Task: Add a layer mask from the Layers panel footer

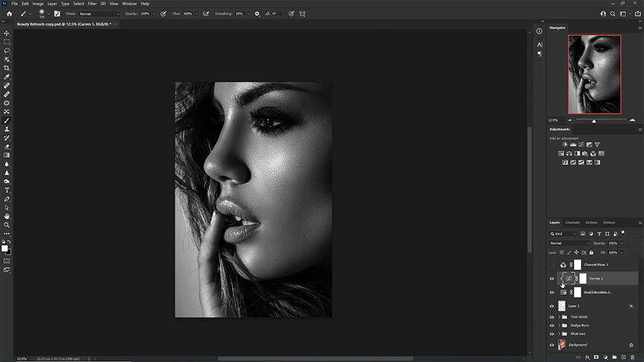Action: click(x=596, y=357)
